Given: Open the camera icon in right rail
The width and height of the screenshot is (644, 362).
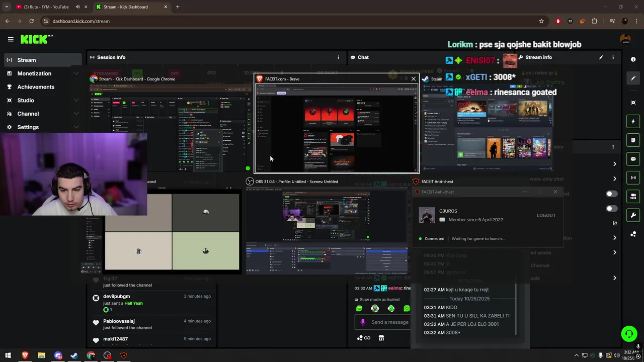Looking at the screenshot, I should coord(633,196).
